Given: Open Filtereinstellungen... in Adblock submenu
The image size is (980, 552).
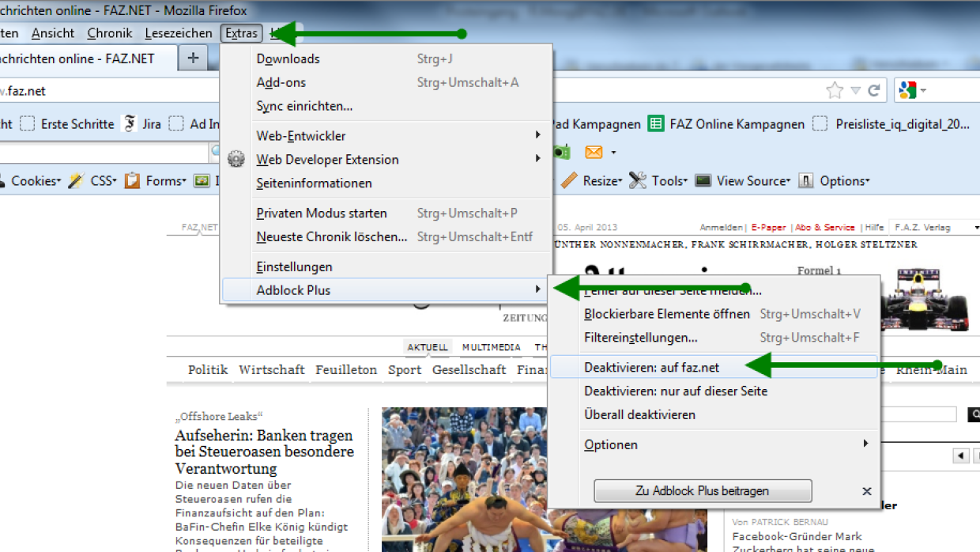Looking at the screenshot, I should pos(714,338).
